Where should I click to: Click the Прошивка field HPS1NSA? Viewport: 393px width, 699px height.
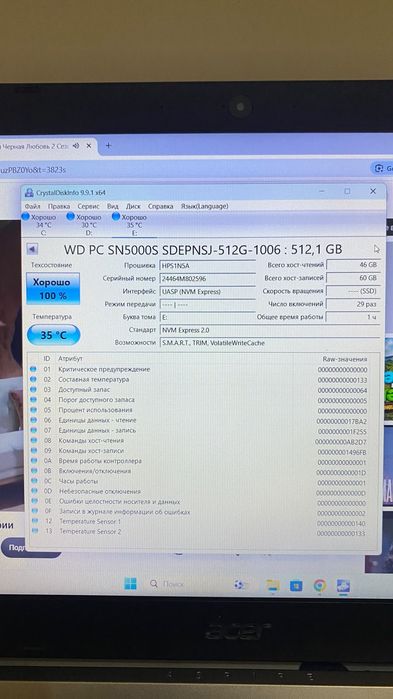[208, 265]
